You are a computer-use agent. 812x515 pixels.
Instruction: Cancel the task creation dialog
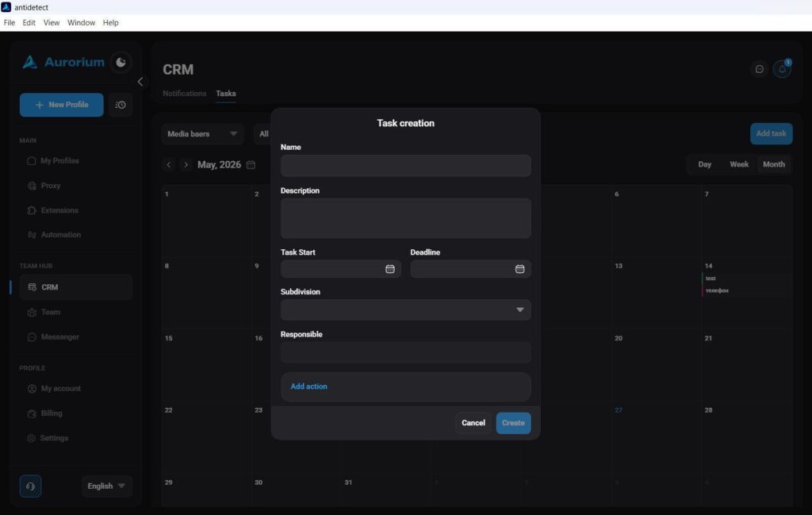pos(473,423)
